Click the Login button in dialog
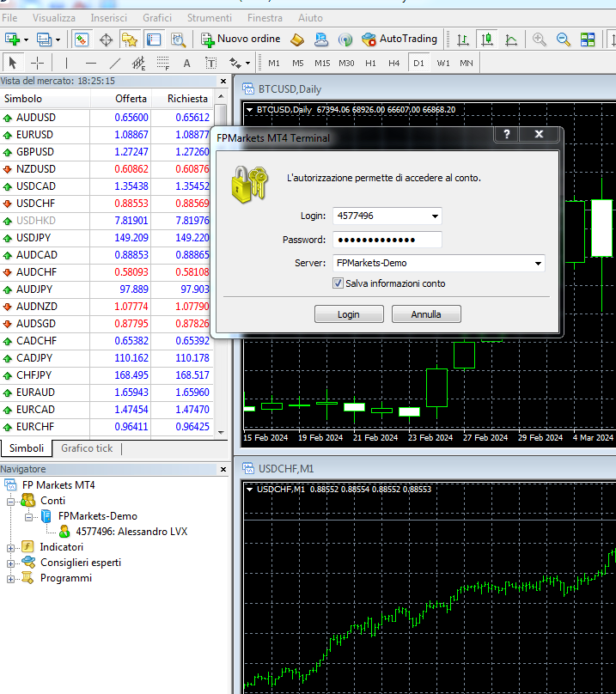 tap(349, 314)
